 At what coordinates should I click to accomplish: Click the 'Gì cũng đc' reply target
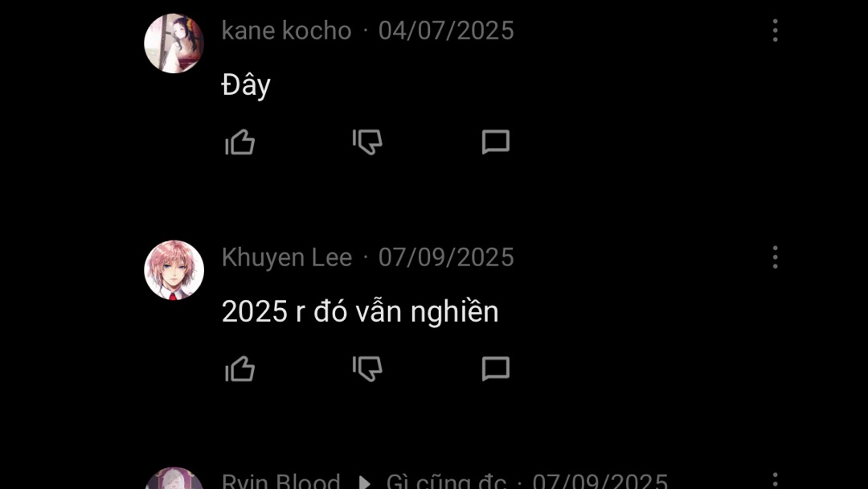tap(446, 481)
